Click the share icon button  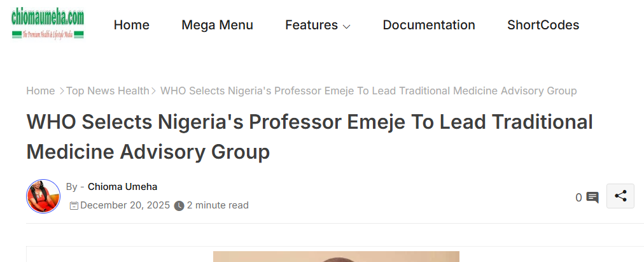click(620, 196)
